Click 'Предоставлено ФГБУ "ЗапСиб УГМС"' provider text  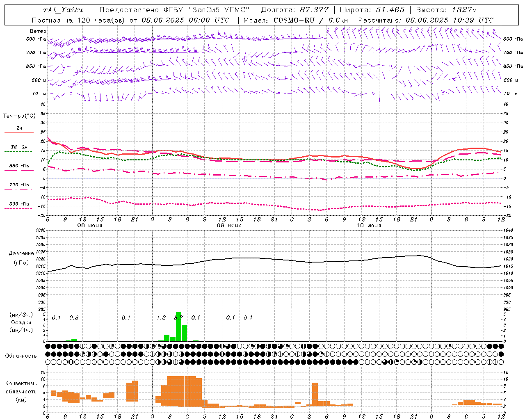pos(174,10)
